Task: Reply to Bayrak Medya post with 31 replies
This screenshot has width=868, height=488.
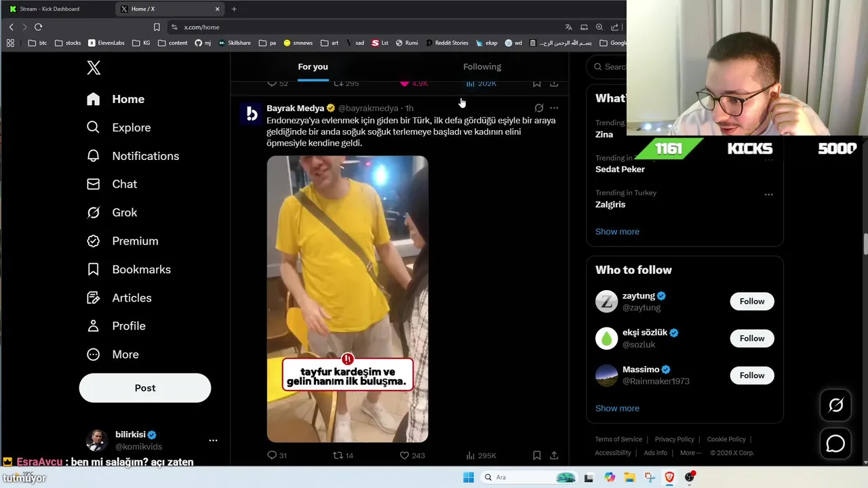Action: coord(277,455)
